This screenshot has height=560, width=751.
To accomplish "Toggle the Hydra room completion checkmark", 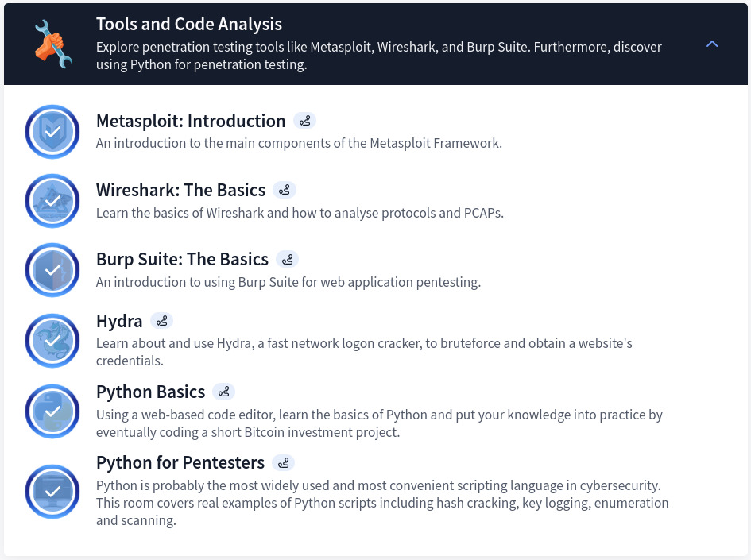I will tap(52, 341).
